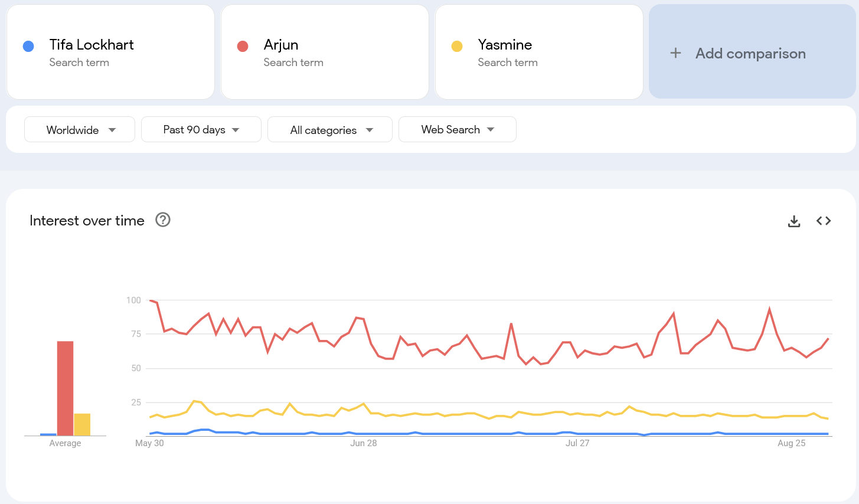Click the Aug 25 axis label
Screen dimensions: 859x504
(792, 443)
